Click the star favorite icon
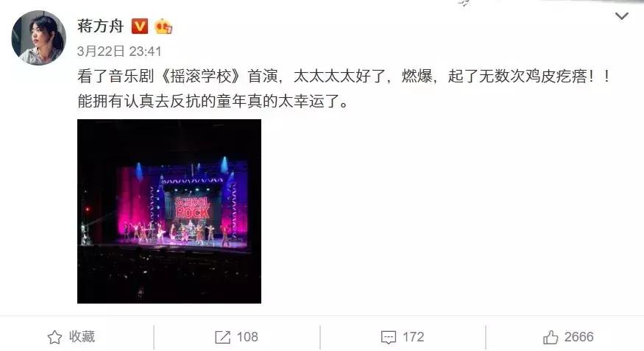 pos(54,337)
